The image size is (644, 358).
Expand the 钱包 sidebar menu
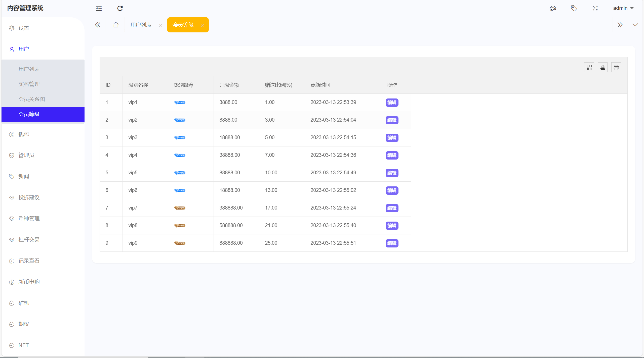click(x=24, y=134)
